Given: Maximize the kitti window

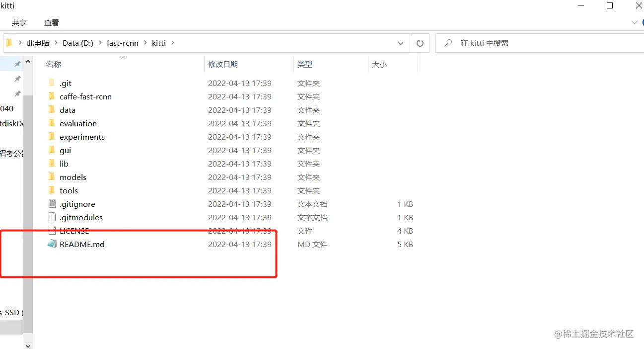Looking at the screenshot, I should click(610, 5).
